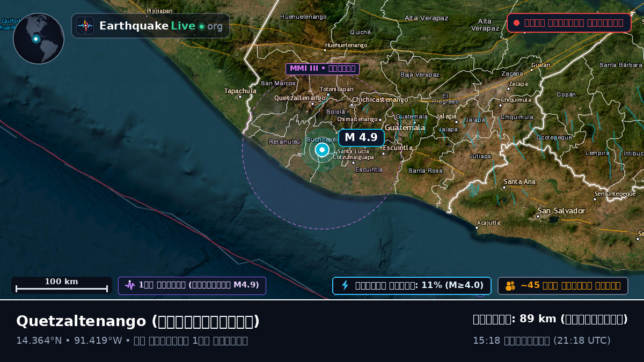The width and height of the screenshot is (644, 362).
Task: Click the lightning bolt icon beside 11%
Action: [x=345, y=285]
